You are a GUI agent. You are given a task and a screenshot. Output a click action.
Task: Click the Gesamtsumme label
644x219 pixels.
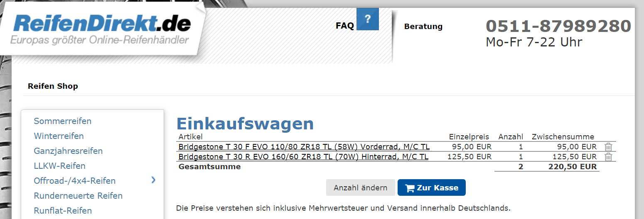[x=209, y=167]
